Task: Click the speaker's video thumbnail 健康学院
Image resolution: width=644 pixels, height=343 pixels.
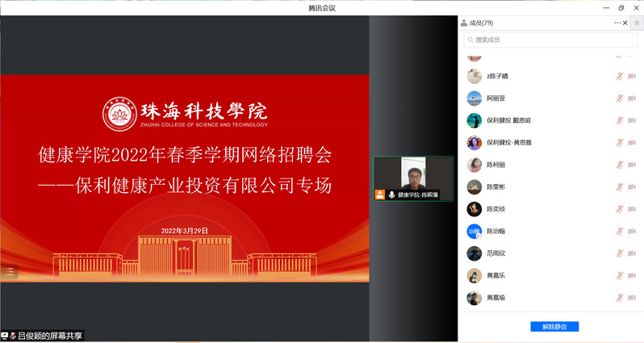Action: click(x=413, y=178)
